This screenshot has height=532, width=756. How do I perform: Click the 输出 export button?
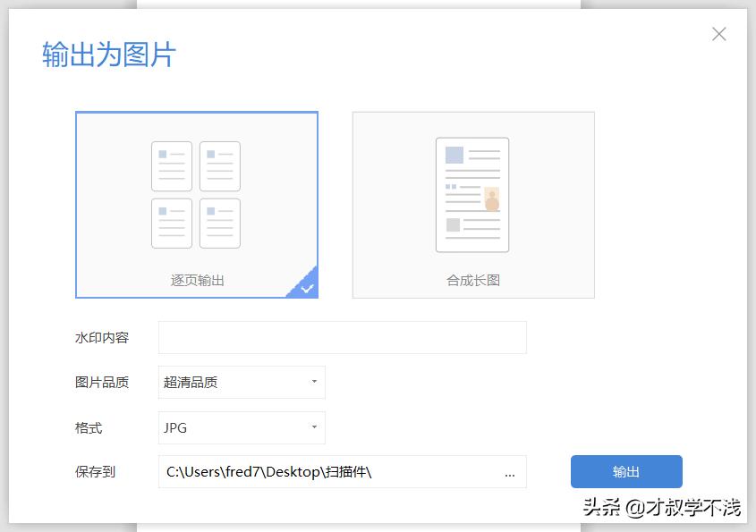625,472
